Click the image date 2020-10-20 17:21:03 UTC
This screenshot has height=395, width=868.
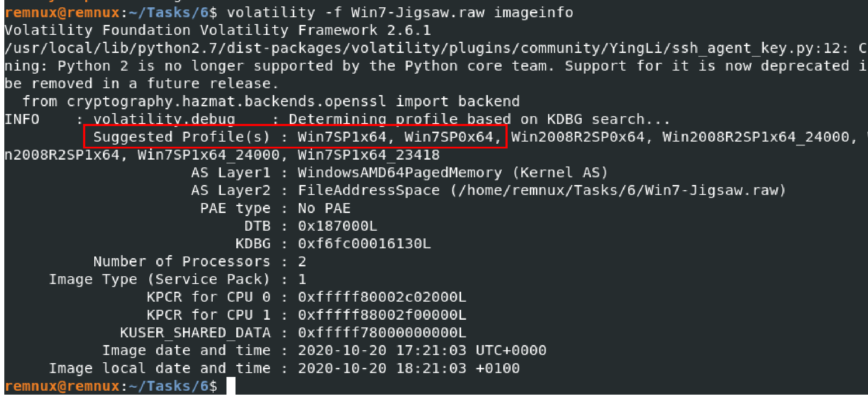[422, 350]
